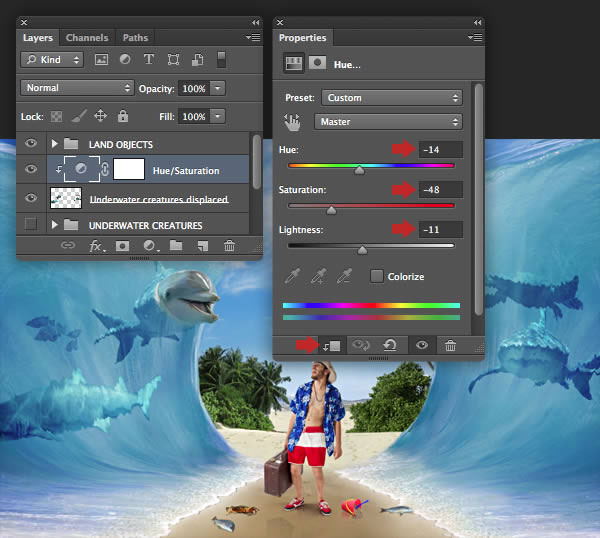Open layer style fx menu

click(96, 246)
